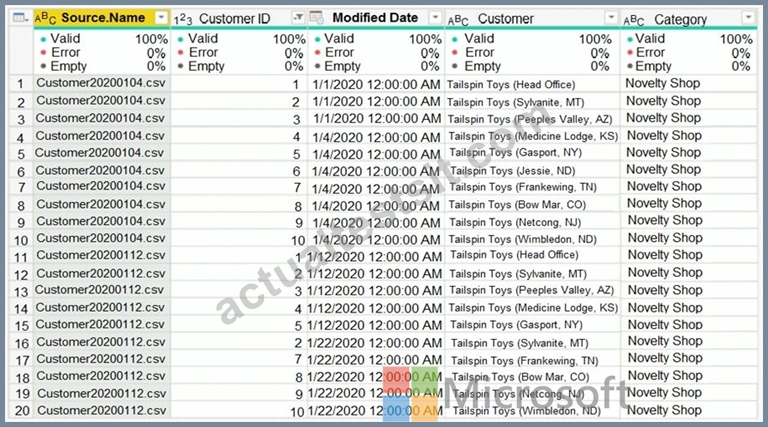Click date 1/4/2020 12:00:00 AM in row 4
Image resolution: width=768 pixels, height=427 pixels.
click(x=376, y=138)
